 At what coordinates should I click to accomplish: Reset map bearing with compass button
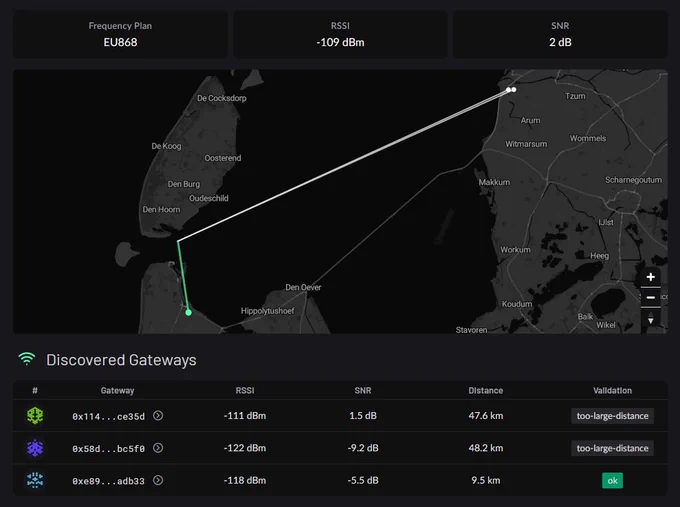651,320
